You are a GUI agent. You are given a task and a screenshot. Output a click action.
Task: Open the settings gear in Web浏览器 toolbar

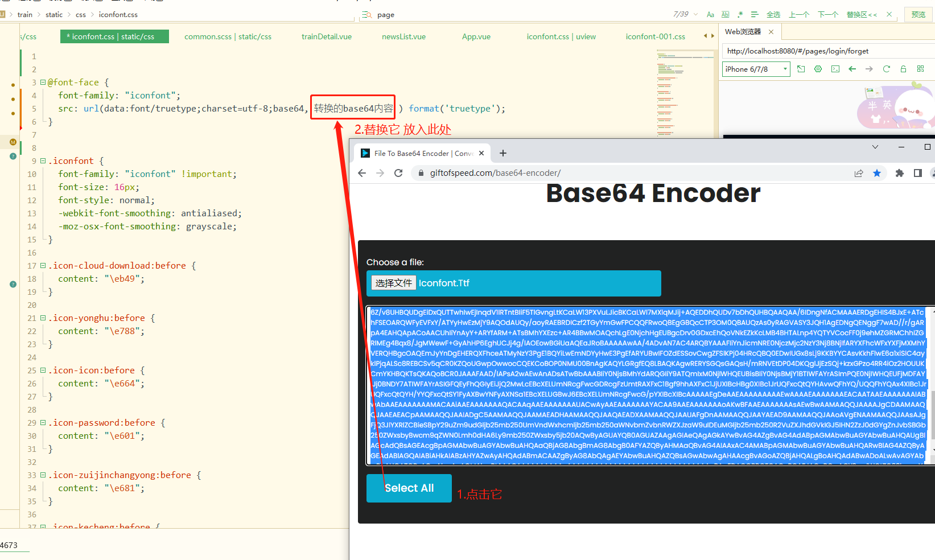818,69
